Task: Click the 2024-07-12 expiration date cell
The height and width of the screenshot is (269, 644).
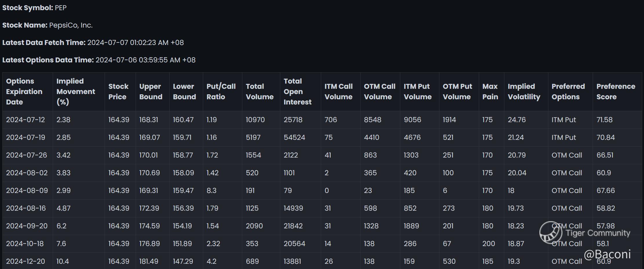Action: 26,120
